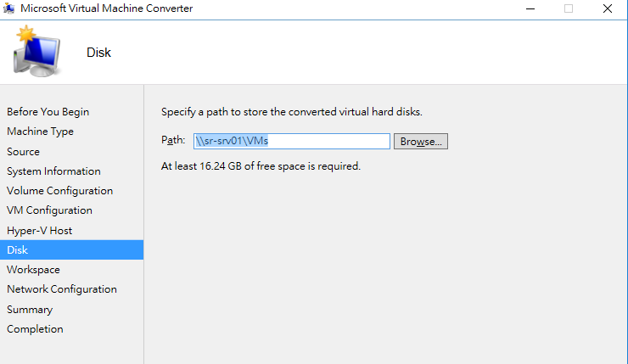Close the Virtual Machine Converter window

tap(607, 8)
